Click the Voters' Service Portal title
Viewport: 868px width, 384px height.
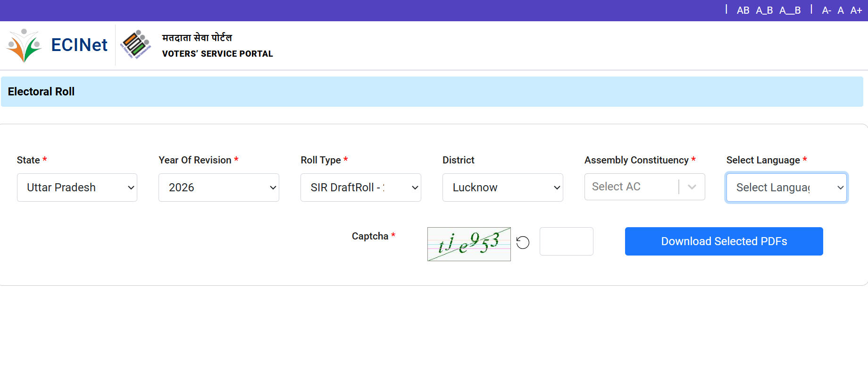pyautogui.click(x=217, y=54)
